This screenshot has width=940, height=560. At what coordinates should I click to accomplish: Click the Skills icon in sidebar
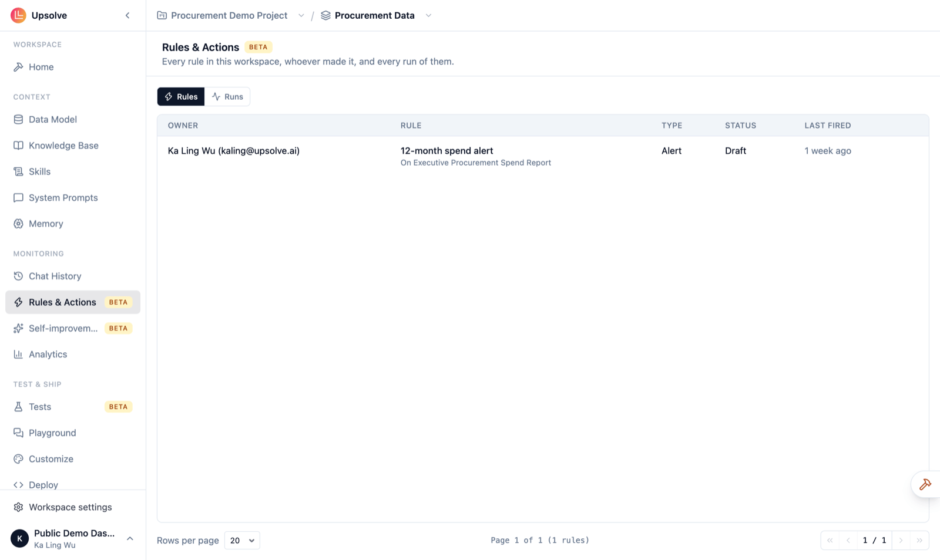18,171
